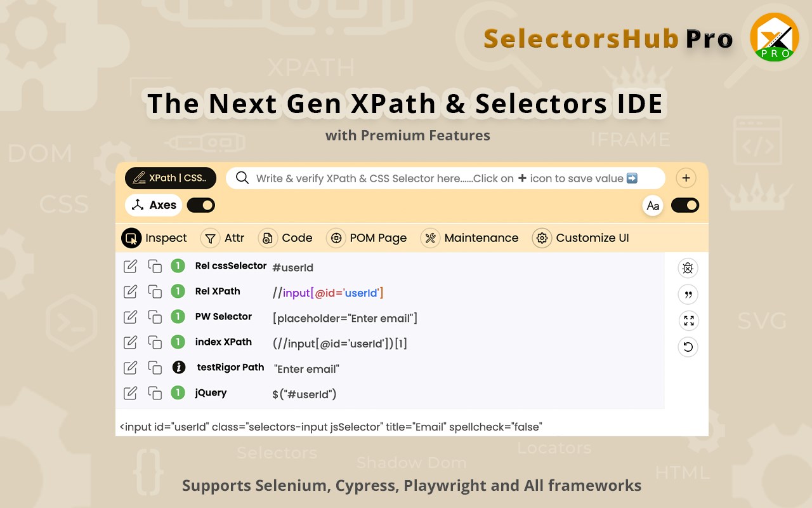This screenshot has height=508, width=812.
Task: Open the POM Page tab
Action: point(367,238)
